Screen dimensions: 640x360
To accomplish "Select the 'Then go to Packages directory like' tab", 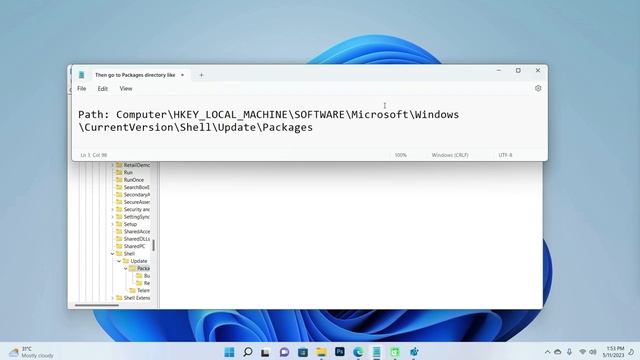I will [x=135, y=75].
